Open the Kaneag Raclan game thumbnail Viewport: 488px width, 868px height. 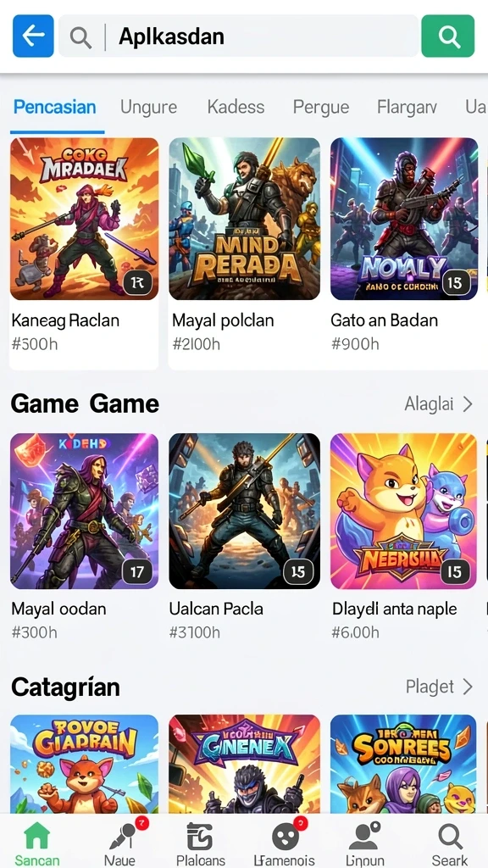[x=84, y=219]
